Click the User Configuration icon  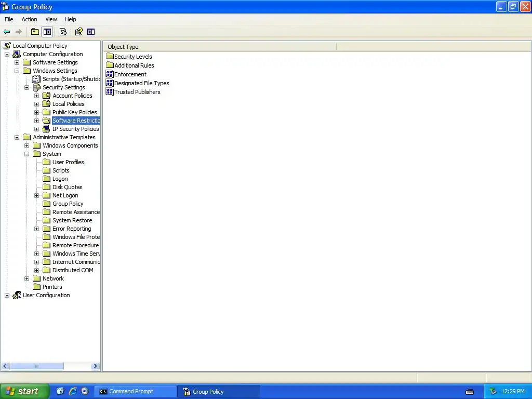17,295
